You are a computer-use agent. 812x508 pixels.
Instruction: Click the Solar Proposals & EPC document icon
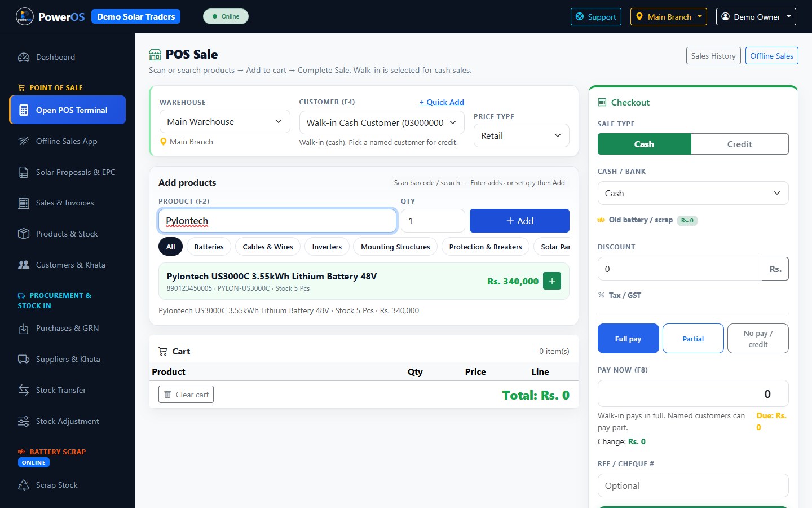click(x=24, y=172)
